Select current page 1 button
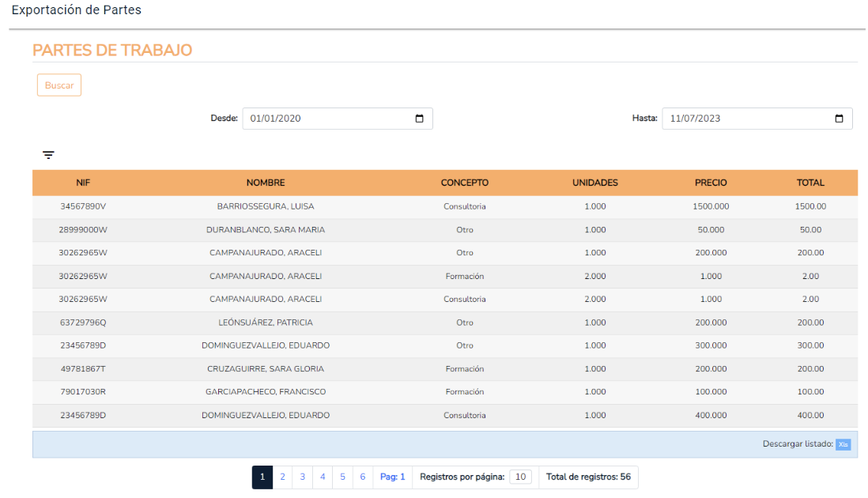The width and height of the screenshot is (868, 498). [262, 477]
